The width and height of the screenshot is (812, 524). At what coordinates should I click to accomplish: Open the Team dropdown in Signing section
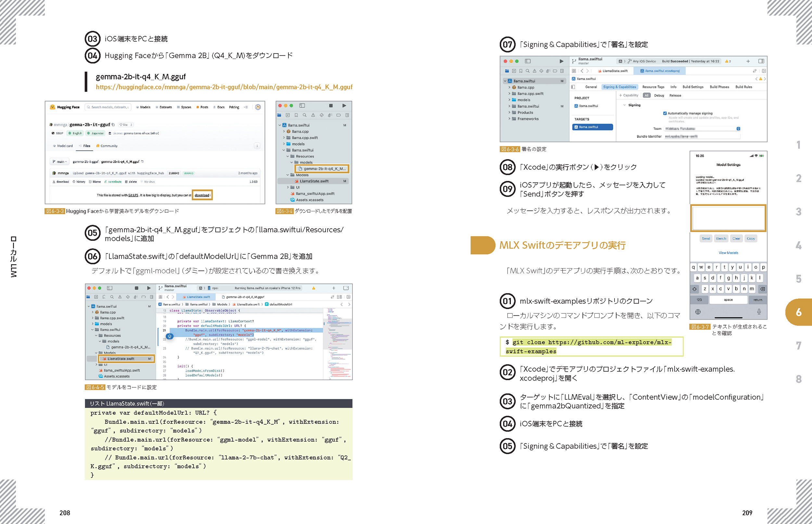coord(738,129)
